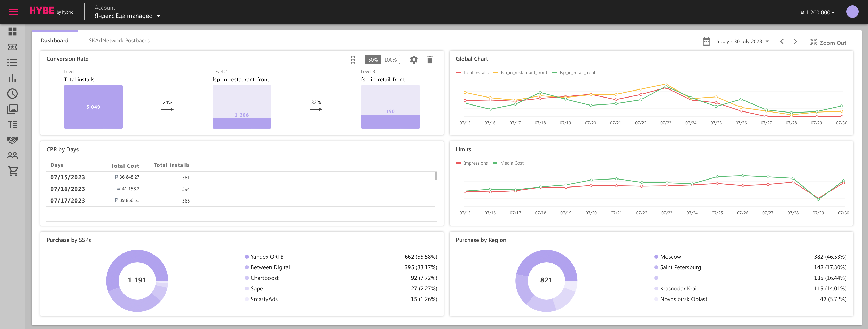Screen dimensions: 868x329
Task: Hide Media Cost series in Limits chart
Action: click(508, 163)
